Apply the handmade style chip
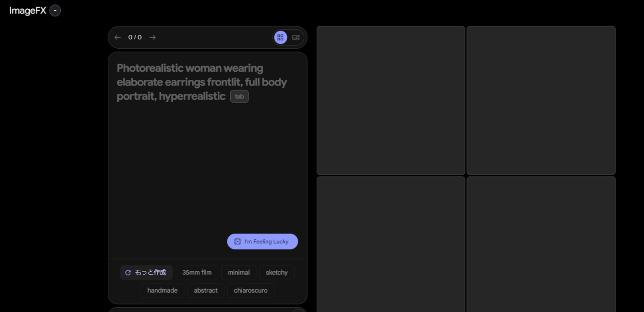The height and width of the screenshot is (312, 644). [x=162, y=291]
